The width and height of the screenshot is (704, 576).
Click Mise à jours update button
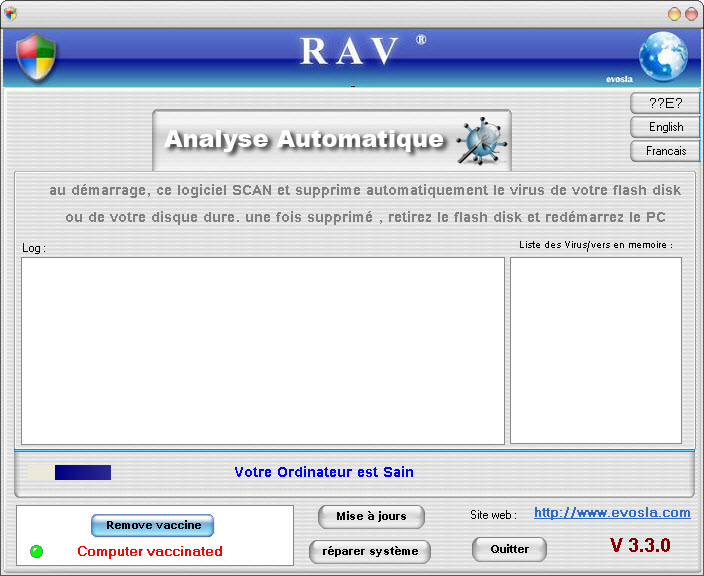point(371,516)
